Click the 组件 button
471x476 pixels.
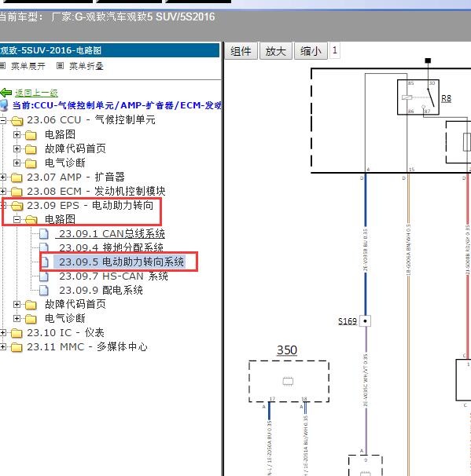coord(241,51)
